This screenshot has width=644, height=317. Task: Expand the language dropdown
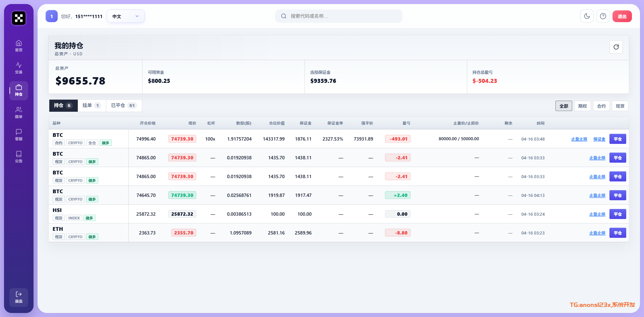126,16
